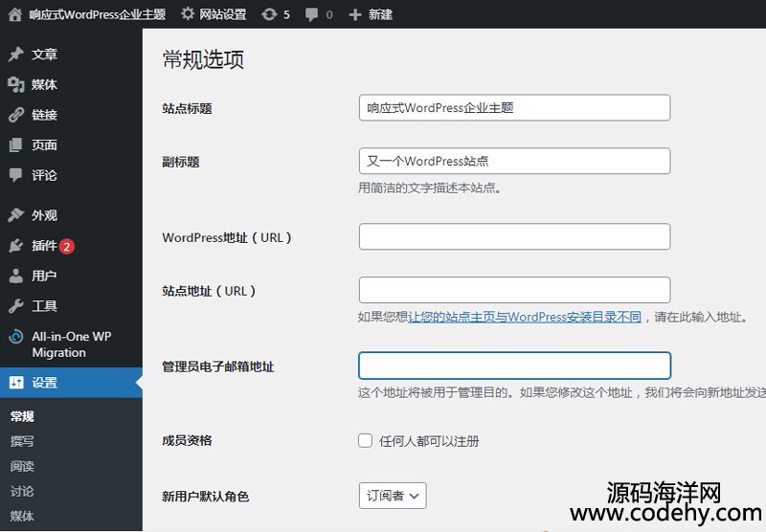This screenshot has height=532, width=766.
Task: Click the 常规选项 page heading
Action: pos(203,59)
